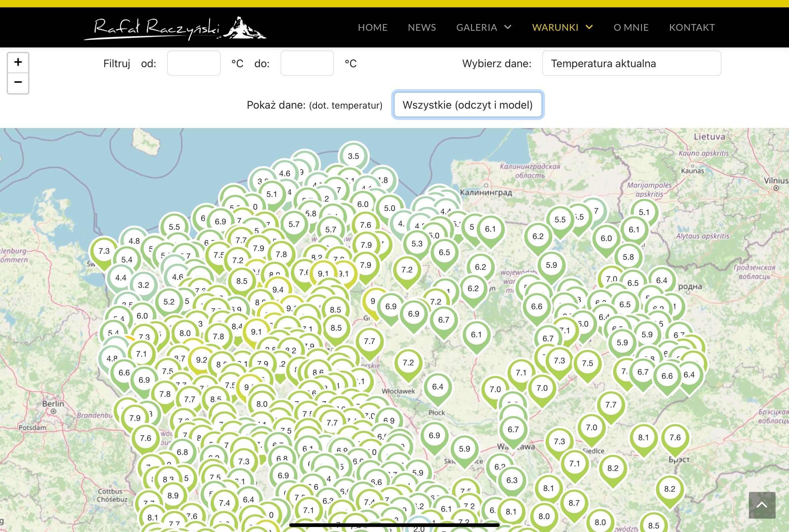Image resolution: width=789 pixels, height=532 pixels.
Task: Open the 'Wybierz dane' Temperatura aktualna dropdown
Action: pos(631,63)
